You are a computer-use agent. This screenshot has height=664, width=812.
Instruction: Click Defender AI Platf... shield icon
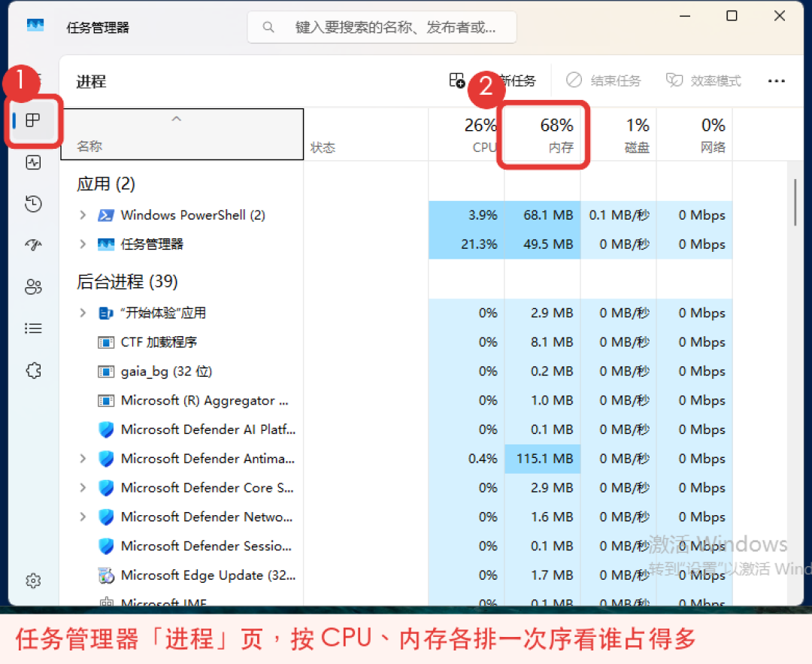point(106,429)
